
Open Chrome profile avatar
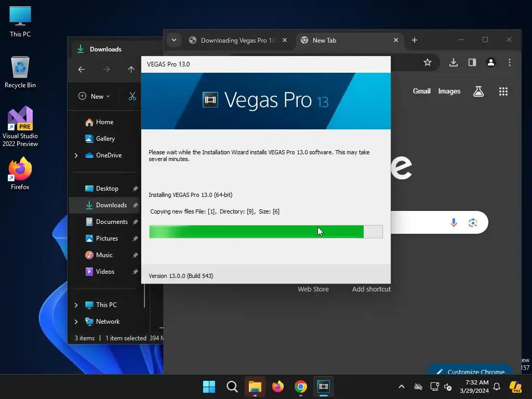[x=490, y=62]
